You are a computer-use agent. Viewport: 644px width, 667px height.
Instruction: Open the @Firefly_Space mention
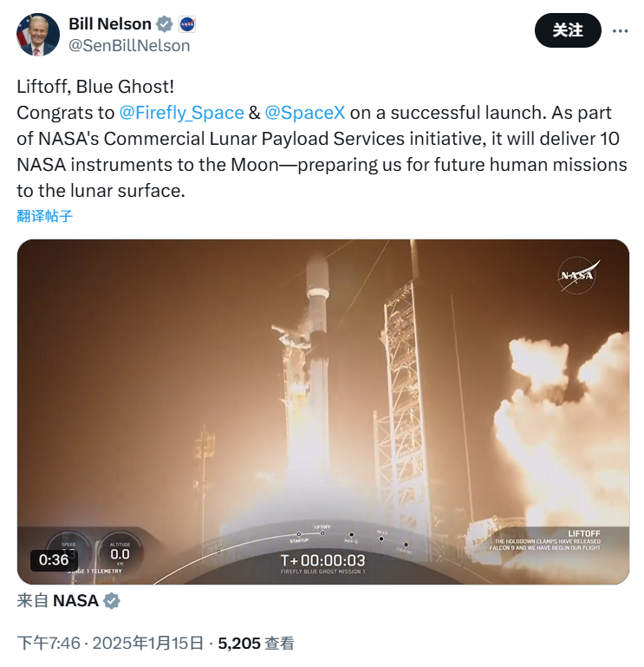click(181, 113)
